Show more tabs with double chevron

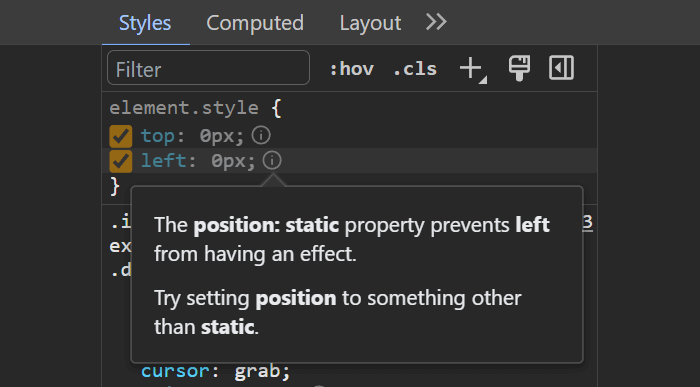436,22
